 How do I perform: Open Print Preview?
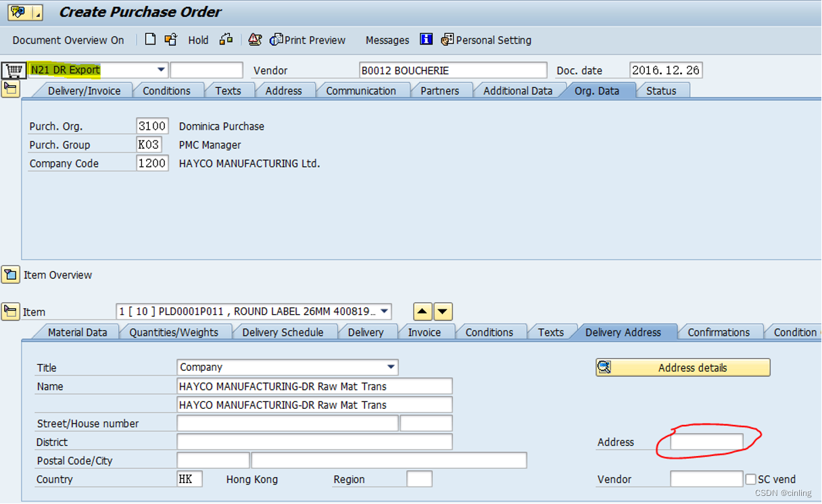[x=308, y=40]
